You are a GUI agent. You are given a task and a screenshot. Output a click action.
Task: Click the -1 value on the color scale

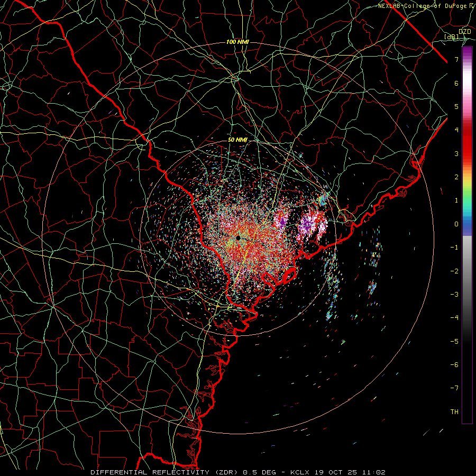[454, 248]
